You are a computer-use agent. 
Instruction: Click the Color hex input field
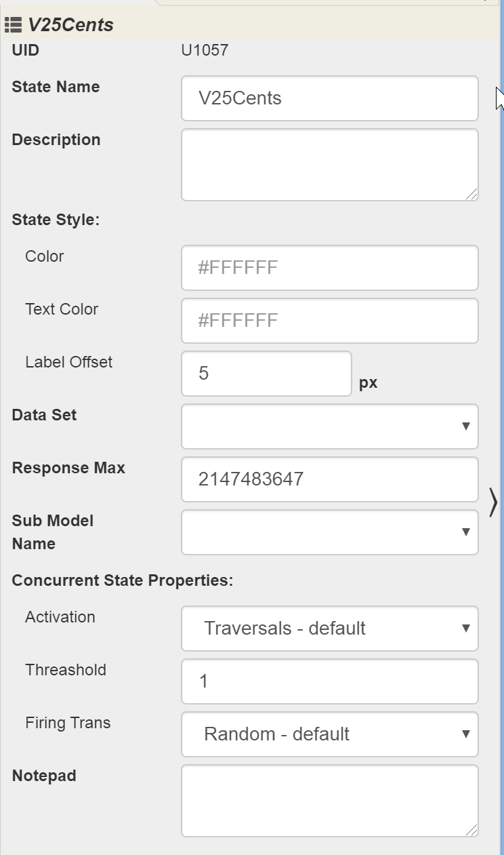coord(329,268)
